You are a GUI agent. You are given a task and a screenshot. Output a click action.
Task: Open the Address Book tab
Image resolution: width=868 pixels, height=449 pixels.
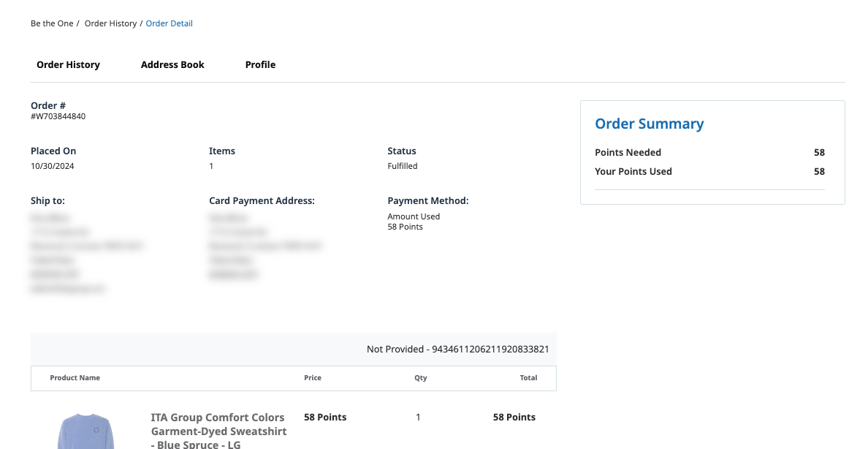(x=172, y=64)
